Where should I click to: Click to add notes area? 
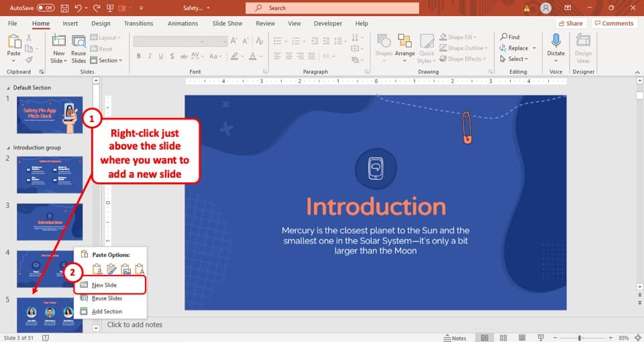pos(135,325)
